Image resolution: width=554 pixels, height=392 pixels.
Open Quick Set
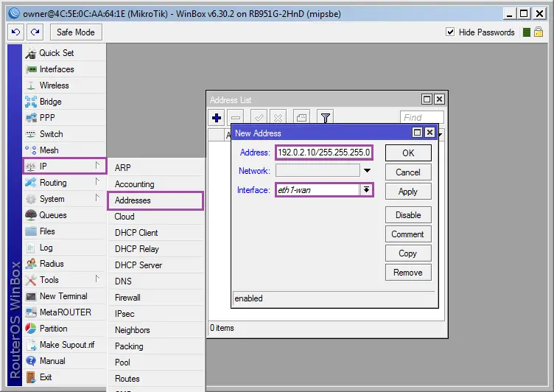tap(65, 53)
